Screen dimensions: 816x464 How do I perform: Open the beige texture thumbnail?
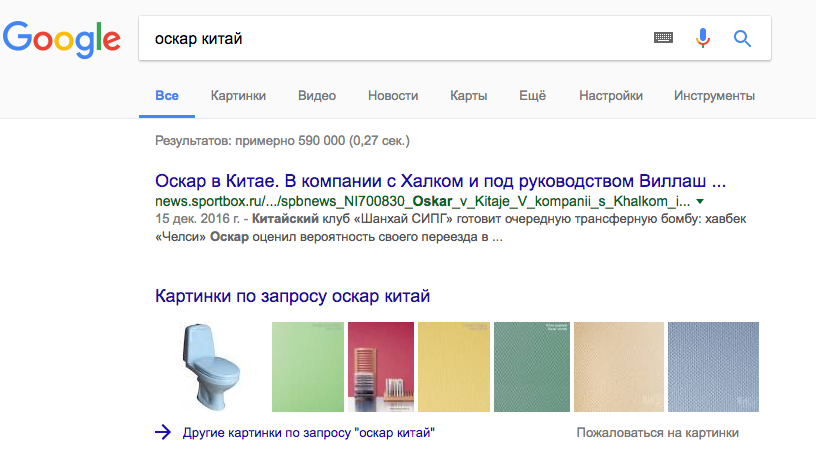(619, 367)
